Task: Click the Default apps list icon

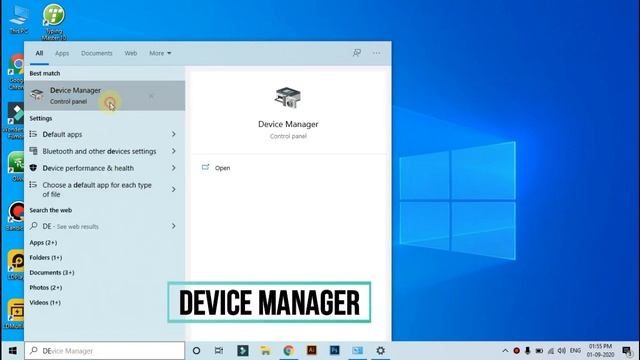Action: coord(33,134)
